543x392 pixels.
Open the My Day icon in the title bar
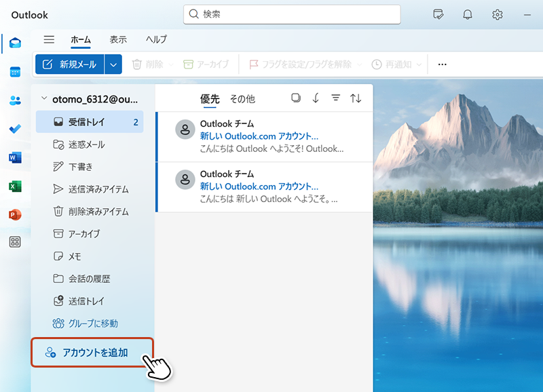click(438, 14)
